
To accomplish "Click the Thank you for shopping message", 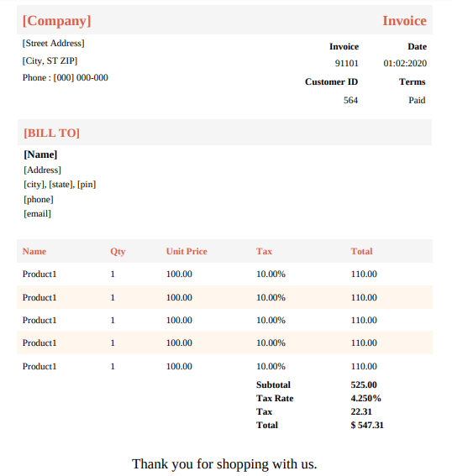I will point(224,464).
